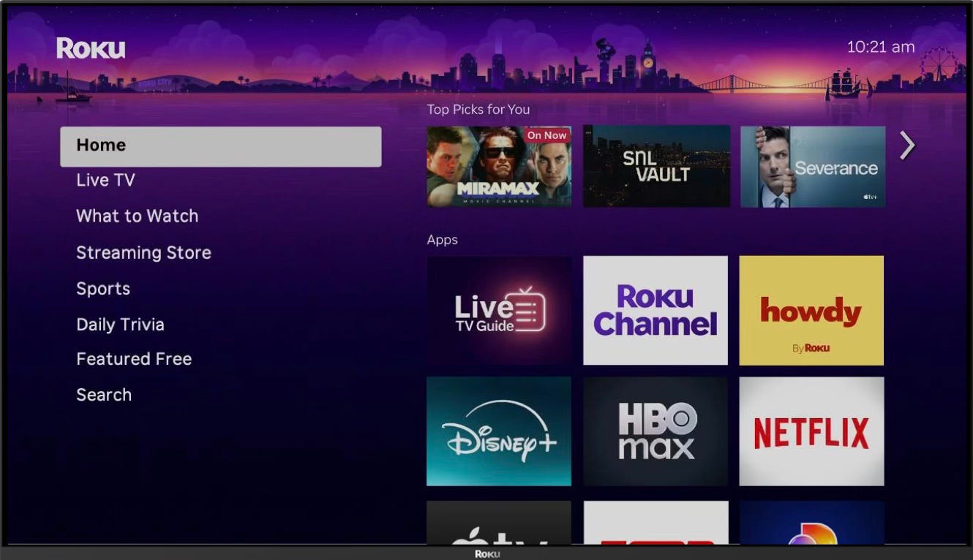Open the howdy by Roku app
Image resolution: width=973 pixels, height=560 pixels.
pos(811,310)
